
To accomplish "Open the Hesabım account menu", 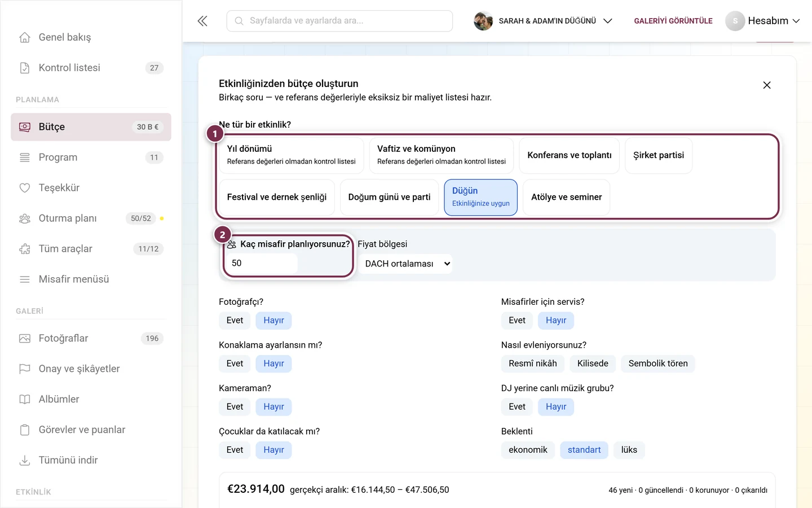I will point(763,21).
